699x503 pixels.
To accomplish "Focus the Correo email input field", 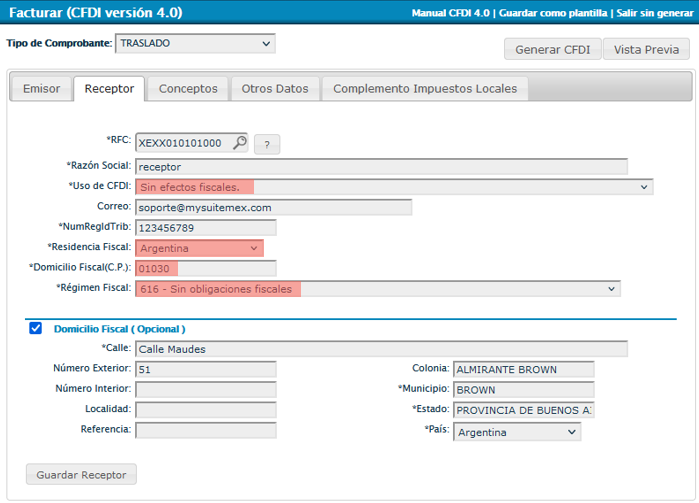I will pos(273,207).
